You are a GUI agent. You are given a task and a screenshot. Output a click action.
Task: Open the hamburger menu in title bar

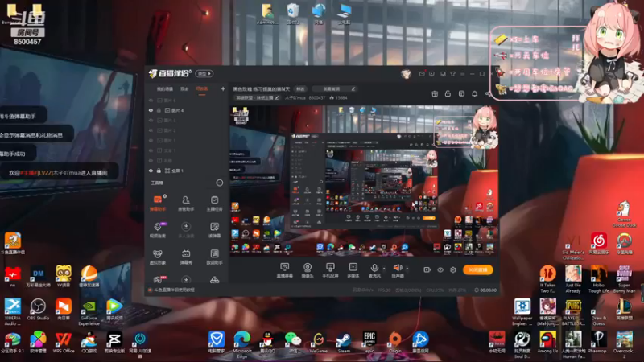pyautogui.click(x=462, y=74)
